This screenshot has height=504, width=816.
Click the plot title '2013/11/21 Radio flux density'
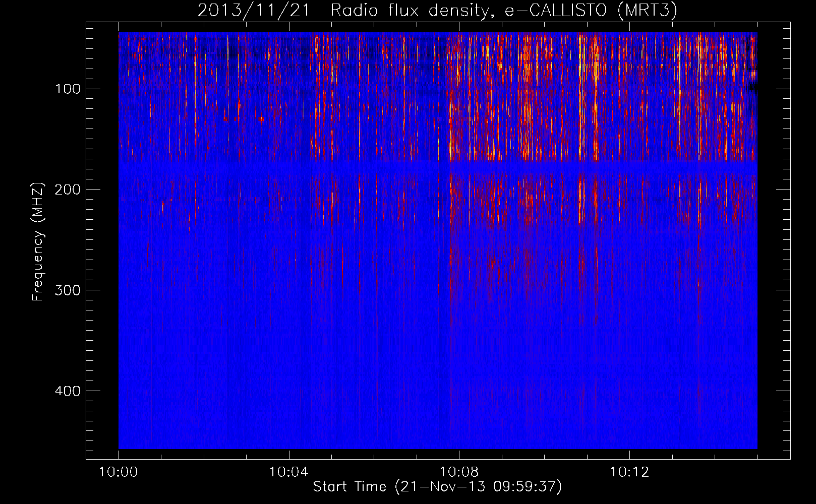[437, 10]
